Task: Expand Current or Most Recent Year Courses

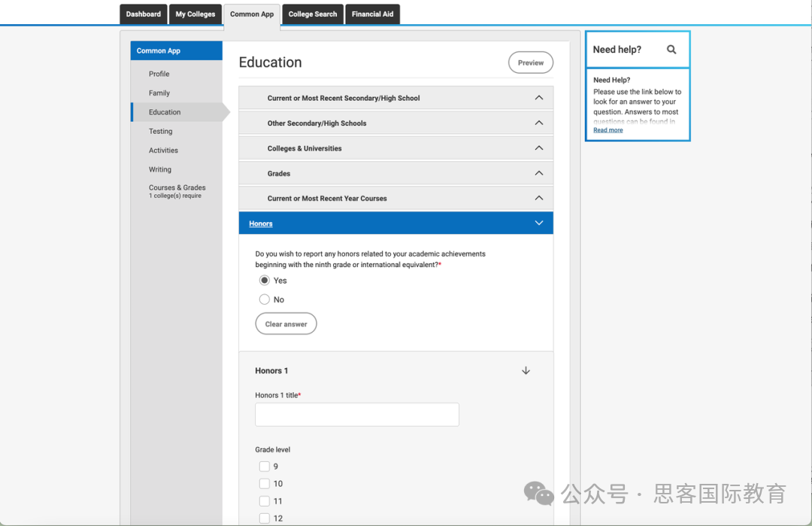Action: pyautogui.click(x=538, y=198)
